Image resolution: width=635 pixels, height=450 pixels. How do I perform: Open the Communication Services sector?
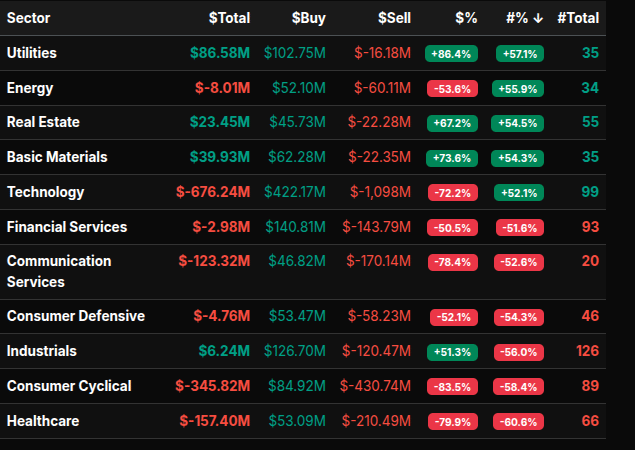59,271
